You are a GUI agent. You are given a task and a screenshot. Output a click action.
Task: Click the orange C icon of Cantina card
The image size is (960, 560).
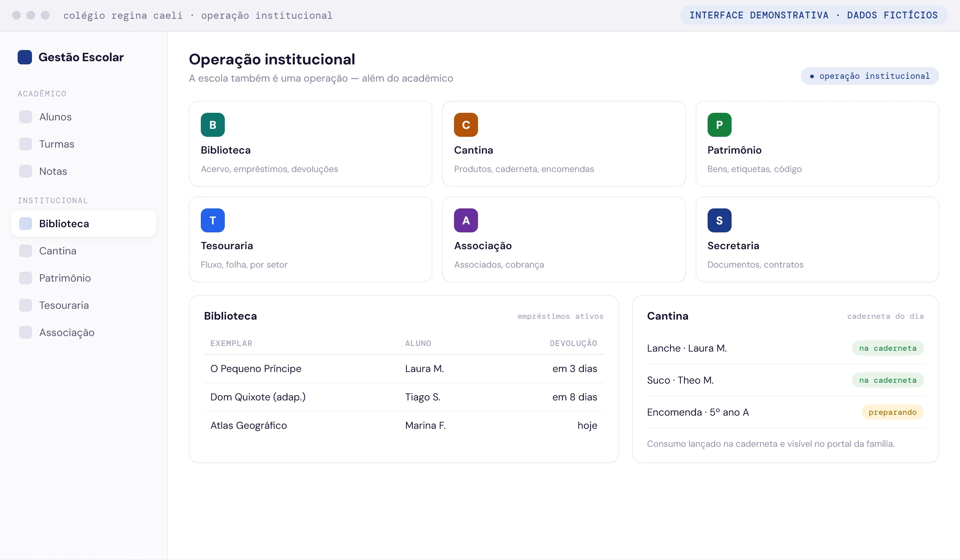[466, 125]
